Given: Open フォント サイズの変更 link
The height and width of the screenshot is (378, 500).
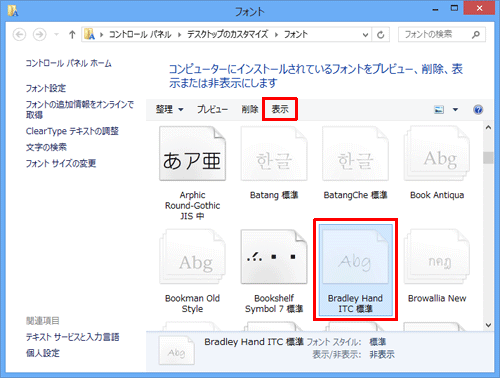Looking at the screenshot, I should tap(61, 163).
